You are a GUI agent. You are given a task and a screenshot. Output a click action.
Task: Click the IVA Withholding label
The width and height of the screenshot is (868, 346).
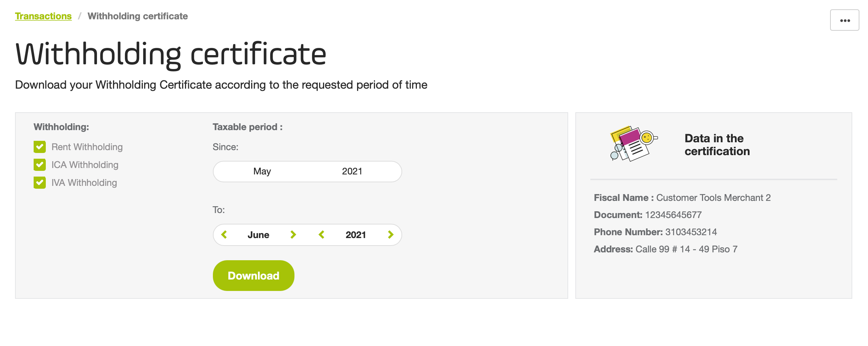[84, 183]
